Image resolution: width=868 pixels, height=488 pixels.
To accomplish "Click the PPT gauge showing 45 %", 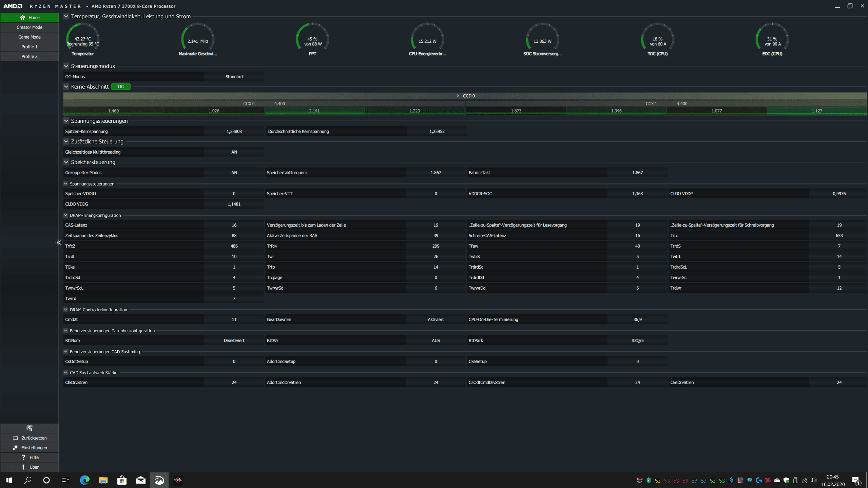I will [313, 39].
